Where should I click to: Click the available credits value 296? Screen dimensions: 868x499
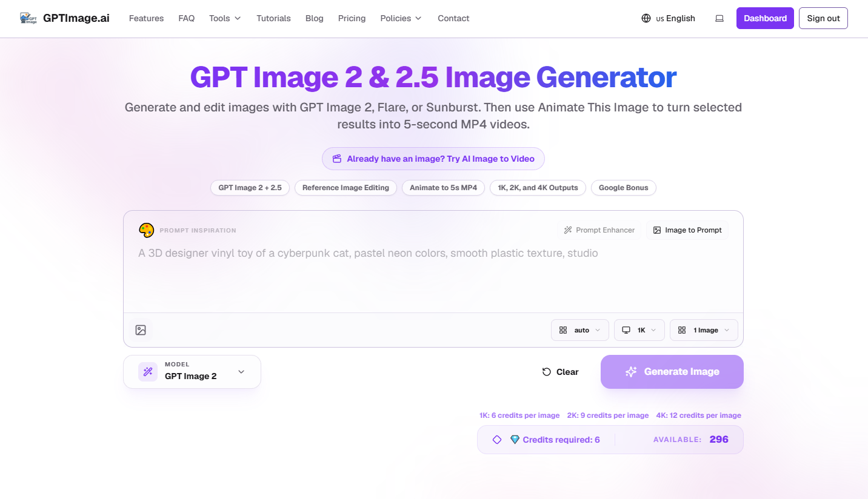coord(719,440)
